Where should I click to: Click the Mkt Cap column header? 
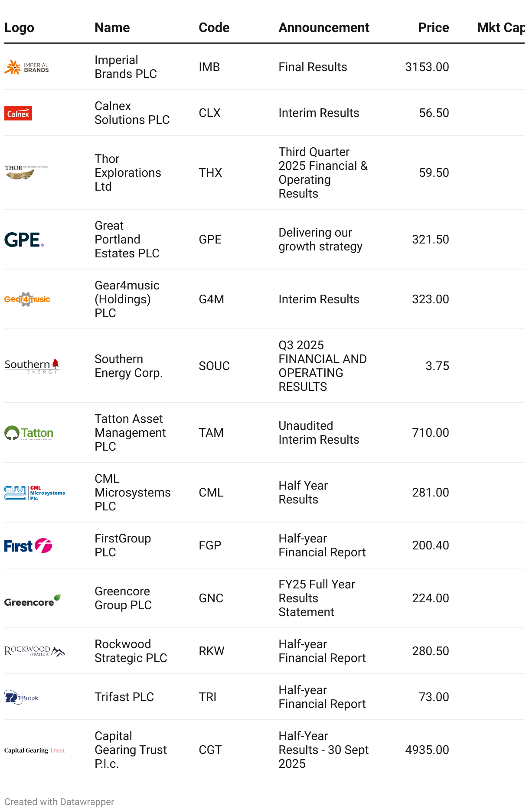click(500, 28)
